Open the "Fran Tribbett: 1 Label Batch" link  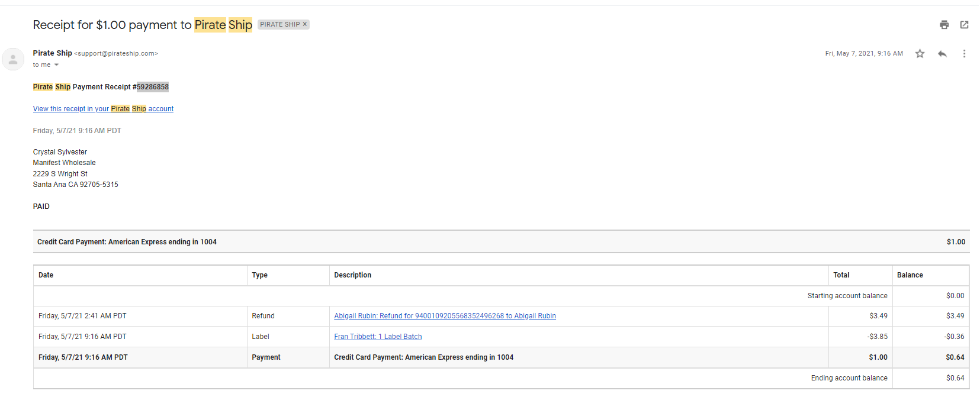click(x=378, y=337)
